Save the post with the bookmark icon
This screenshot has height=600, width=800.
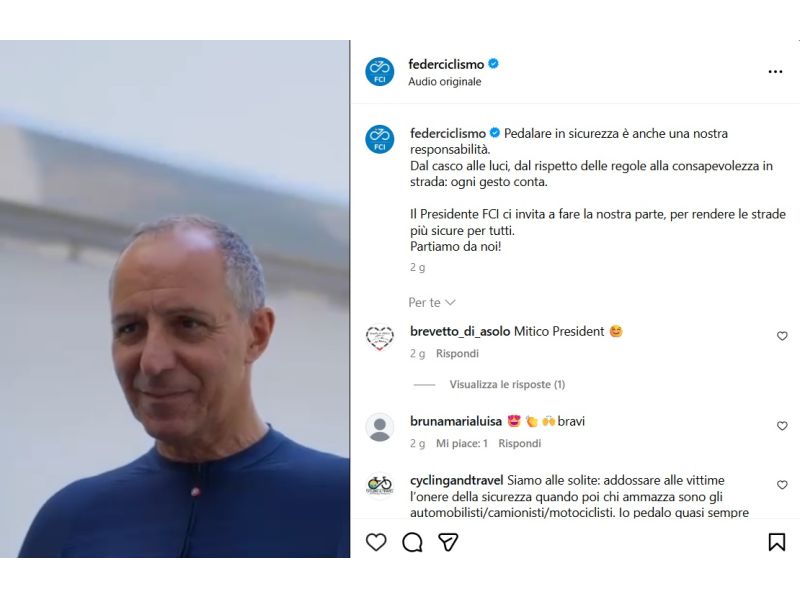tap(778, 541)
